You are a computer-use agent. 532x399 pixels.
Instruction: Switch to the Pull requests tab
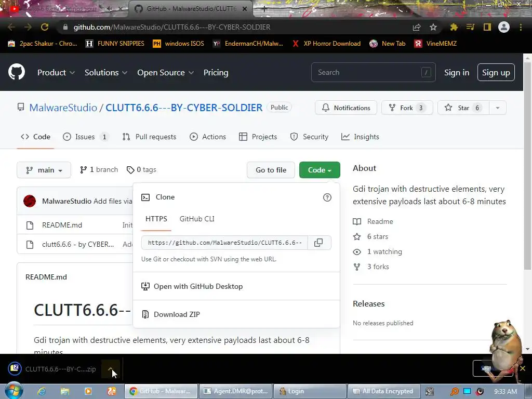pyautogui.click(x=149, y=137)
